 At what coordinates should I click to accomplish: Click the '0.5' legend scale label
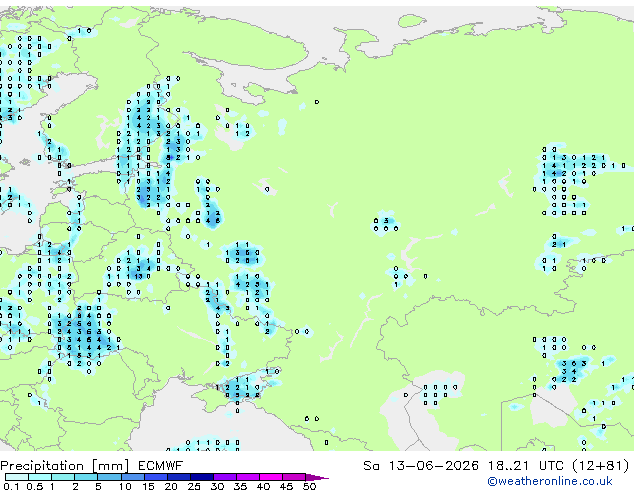tap(35, 486)
